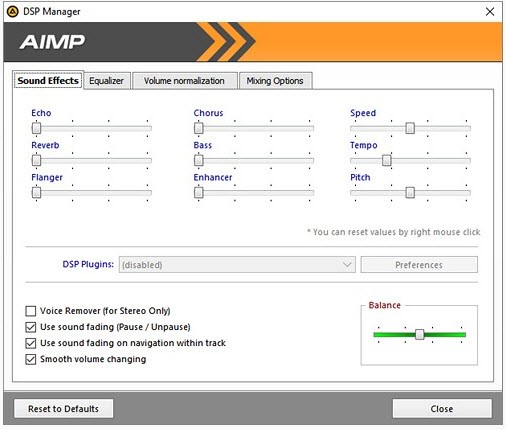This screenshot has width=506, height=430.
Task: Close the DSP Manager window
Action: click(490, 12)
